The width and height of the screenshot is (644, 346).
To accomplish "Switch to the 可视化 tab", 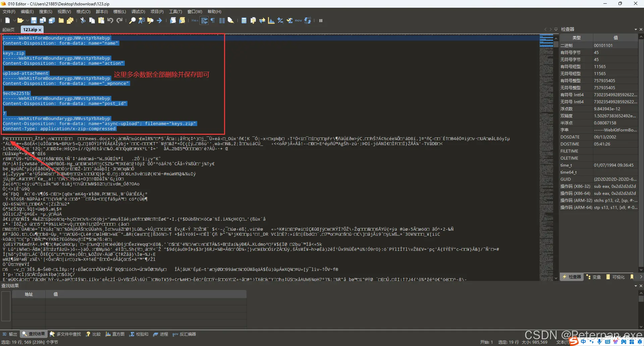I will coord(615,277).
